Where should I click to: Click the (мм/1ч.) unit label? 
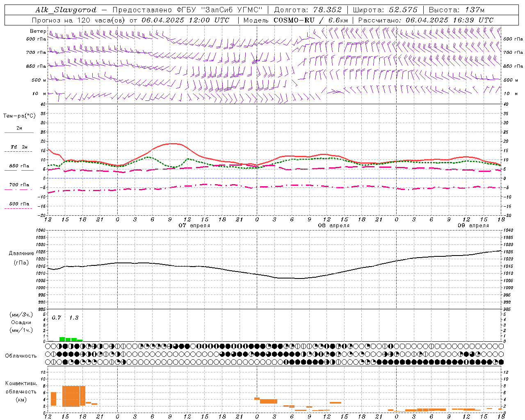[x=21, y=330]
